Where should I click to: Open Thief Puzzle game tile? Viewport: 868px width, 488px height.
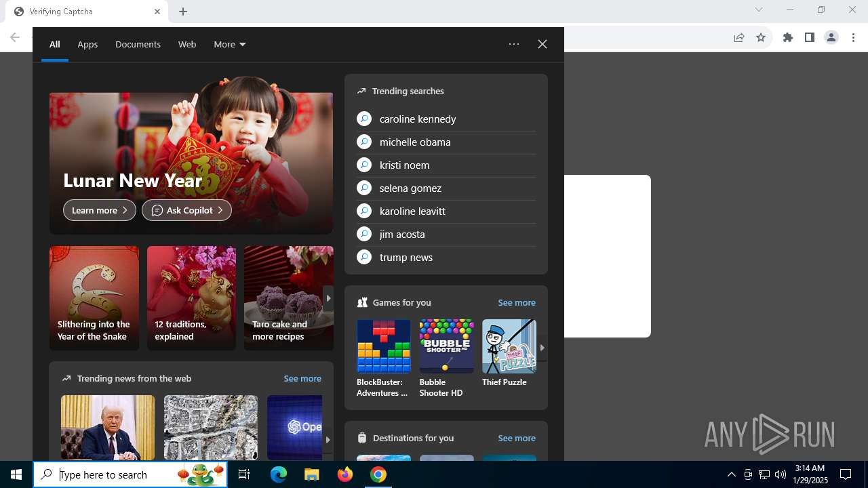pyautogui.click(x=509, y=353)
